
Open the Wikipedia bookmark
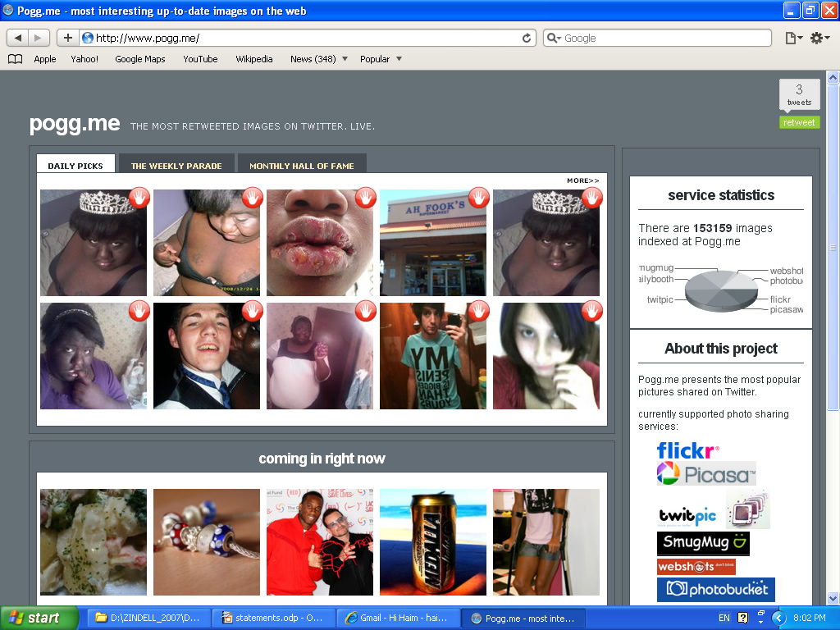254,59
